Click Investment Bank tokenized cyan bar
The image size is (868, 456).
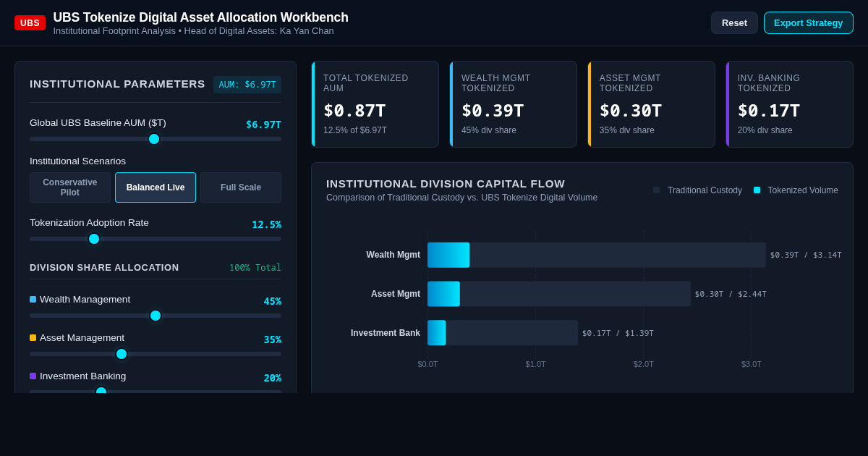(x=437, y=333)
